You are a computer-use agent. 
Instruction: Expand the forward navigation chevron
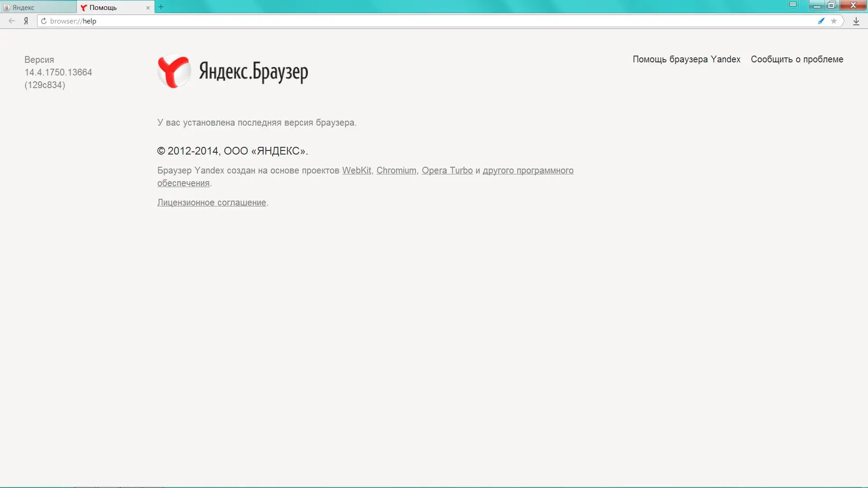click(x=844, y=21)
